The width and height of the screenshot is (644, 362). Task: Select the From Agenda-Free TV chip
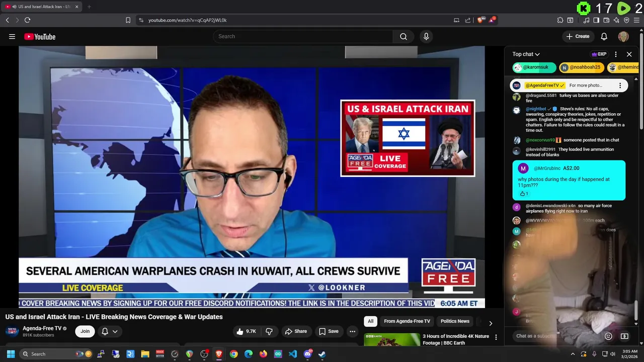point(407,321)
